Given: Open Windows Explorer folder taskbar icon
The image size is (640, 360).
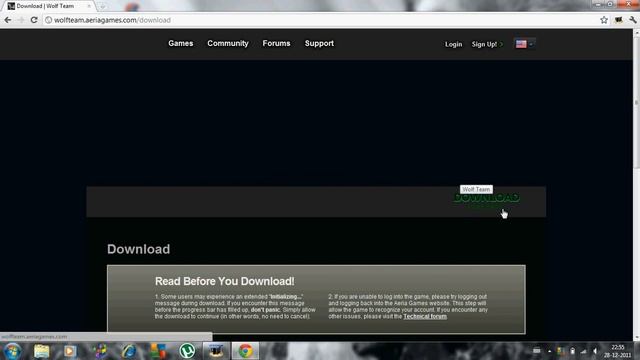Looking at the screenshot, I should (x=41, y=351).
